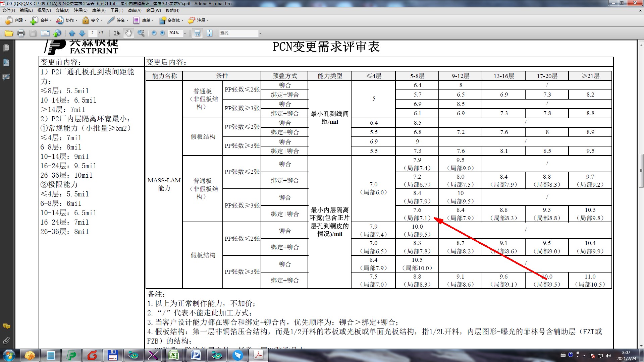Toggle the Select text tool

(116, 33)
